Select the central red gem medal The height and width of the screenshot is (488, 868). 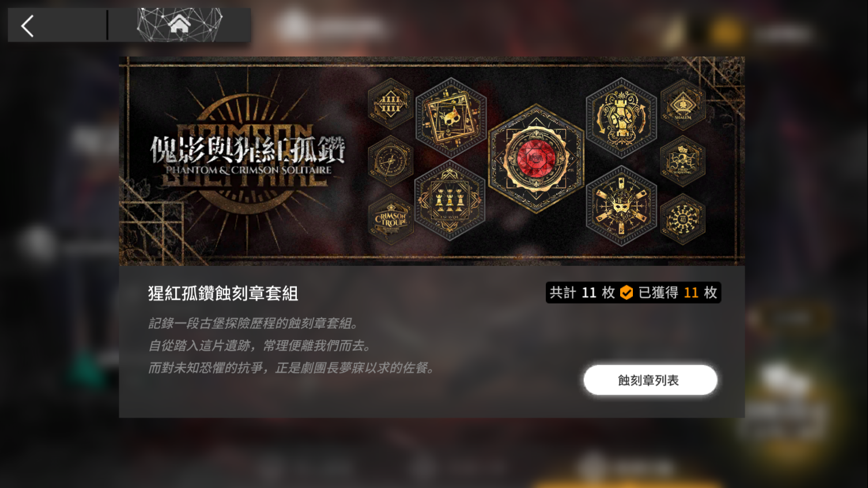(x=536, y=158)
